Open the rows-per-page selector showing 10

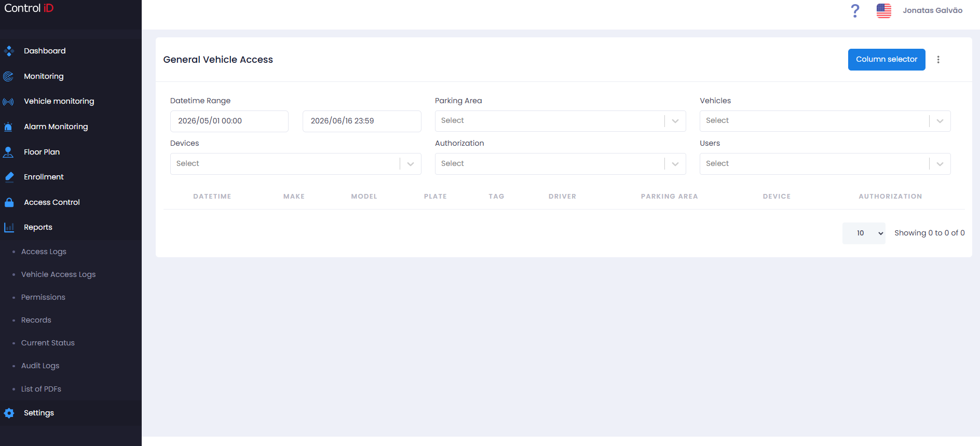[x=864, y=233]
